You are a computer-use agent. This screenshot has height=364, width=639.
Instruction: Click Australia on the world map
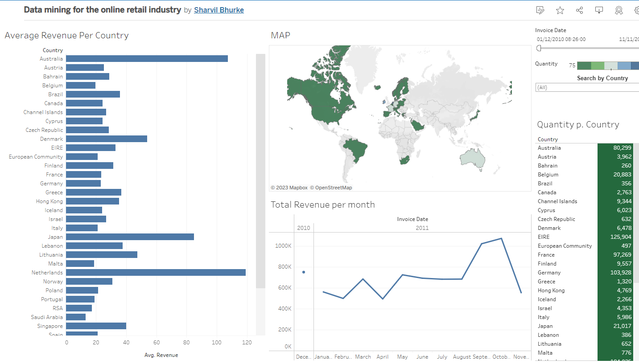point(473,159)
